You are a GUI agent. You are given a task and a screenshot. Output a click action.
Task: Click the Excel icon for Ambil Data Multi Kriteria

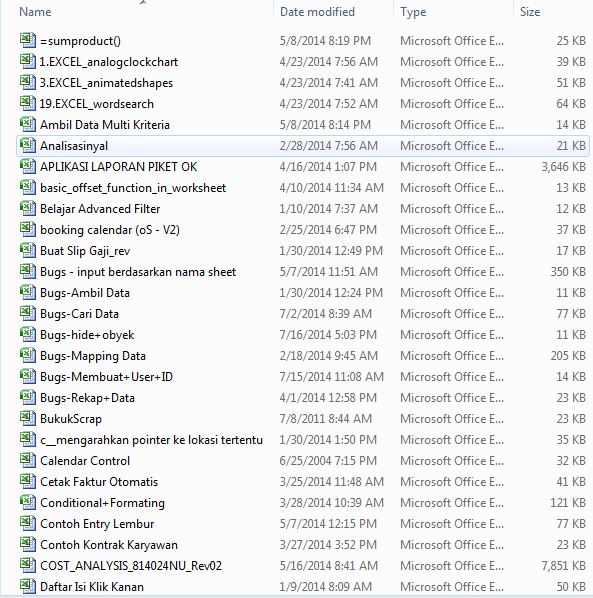pos(28,124)
